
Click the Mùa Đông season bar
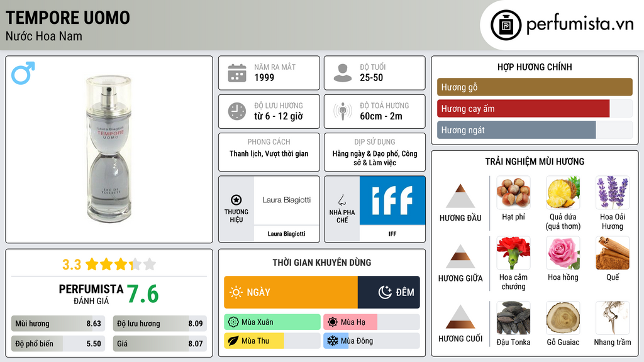coord(372,341)
